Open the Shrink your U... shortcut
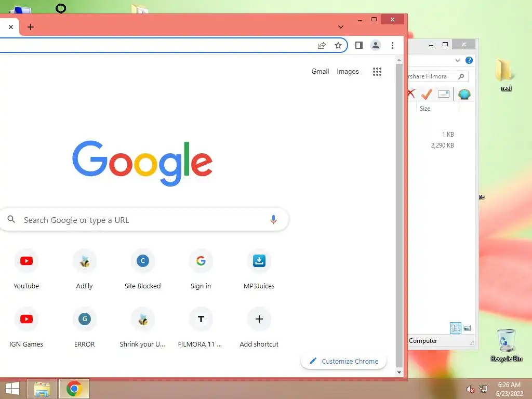 tap(142, 327)
